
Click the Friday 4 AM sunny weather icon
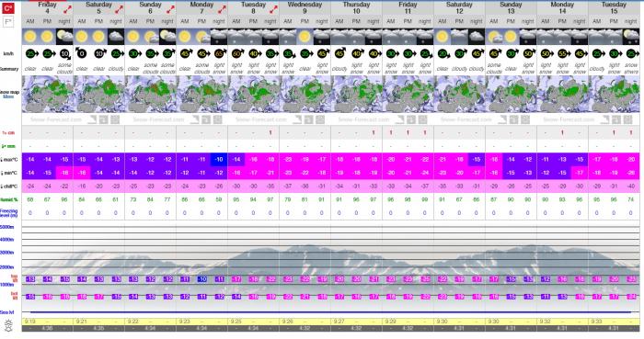click(30, 37)
